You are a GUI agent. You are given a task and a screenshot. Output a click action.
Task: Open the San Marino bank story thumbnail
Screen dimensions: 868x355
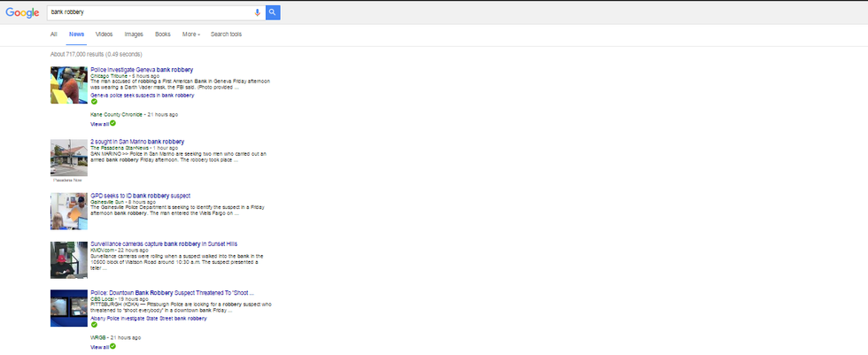click(x=68, y=158)
